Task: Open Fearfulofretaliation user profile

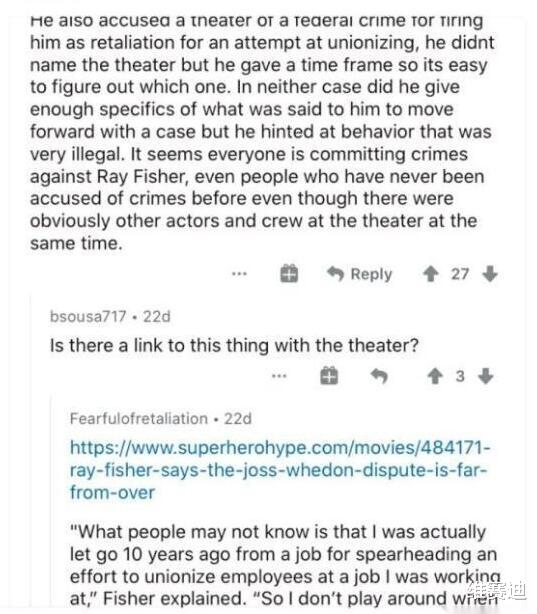Action: click(x=139, y=419)
